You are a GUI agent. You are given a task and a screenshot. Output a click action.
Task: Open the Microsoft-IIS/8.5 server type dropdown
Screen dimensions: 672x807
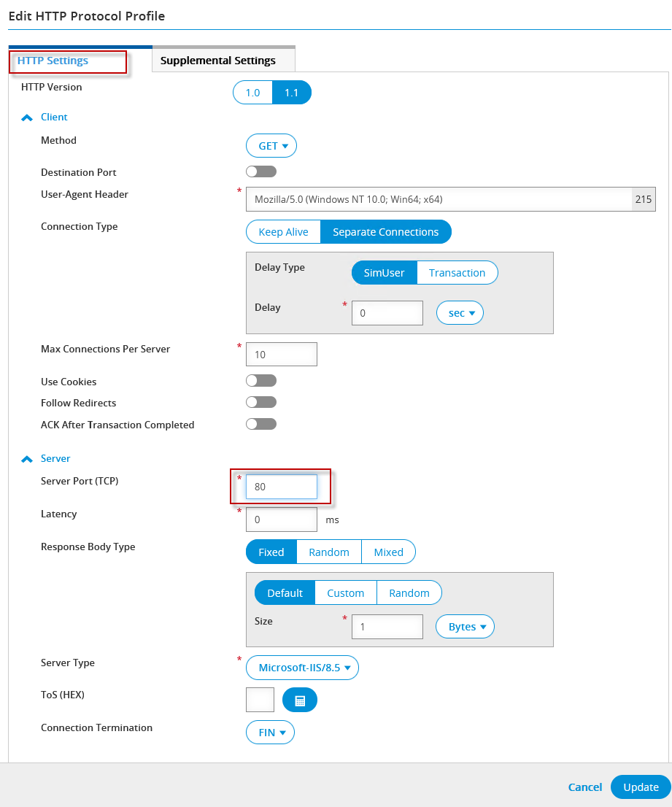(x=302, y=668)
